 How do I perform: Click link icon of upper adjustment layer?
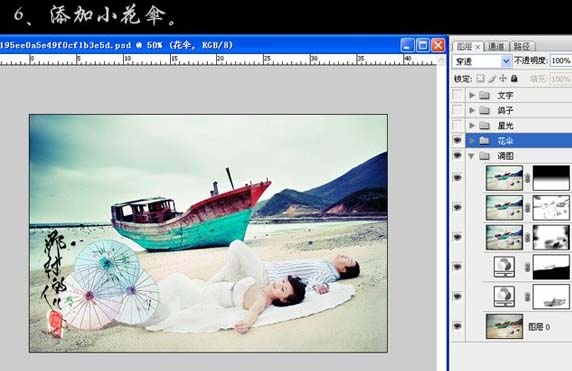click(527, 267)
